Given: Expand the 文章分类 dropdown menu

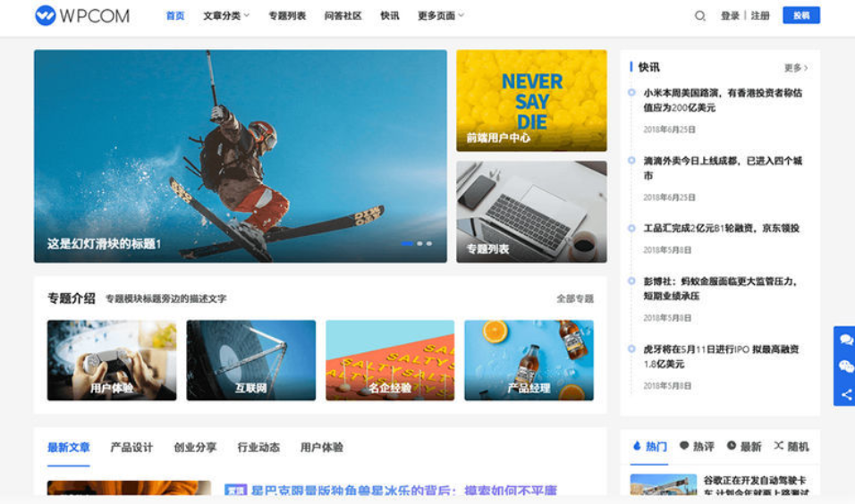Looking at the screenshot, I should pyautogui.click(x=226, y=16).
